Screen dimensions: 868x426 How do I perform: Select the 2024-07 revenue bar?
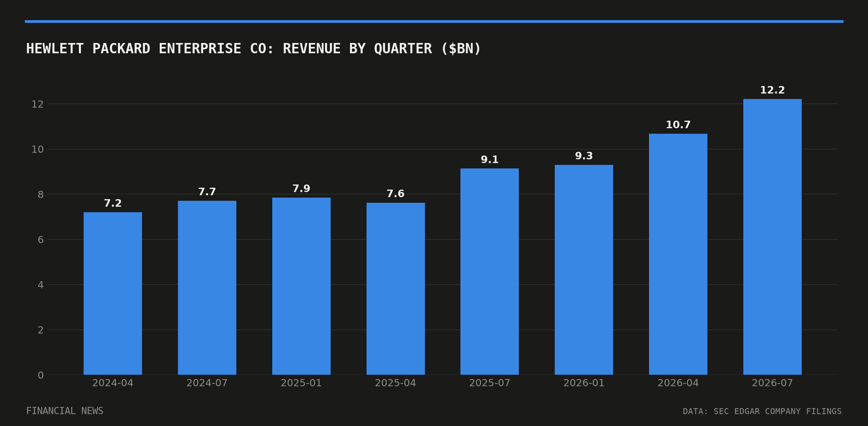coord(207,288)
